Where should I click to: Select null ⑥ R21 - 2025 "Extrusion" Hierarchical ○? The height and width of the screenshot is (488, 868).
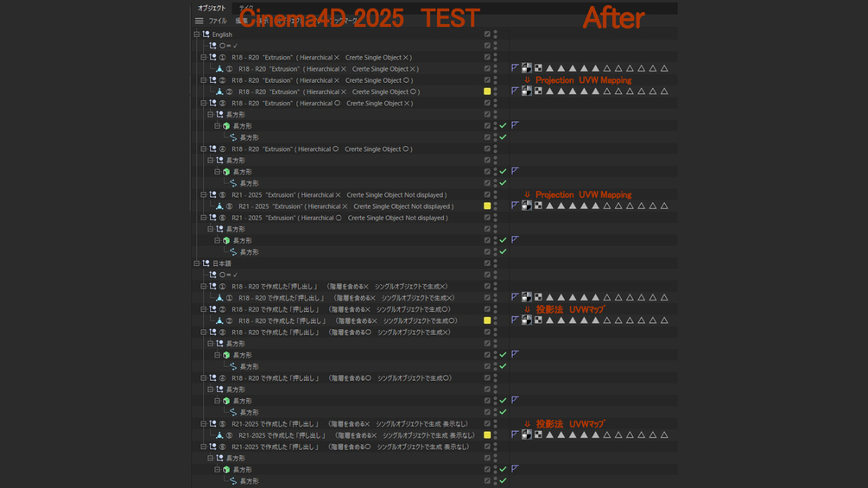coord(339,218)
